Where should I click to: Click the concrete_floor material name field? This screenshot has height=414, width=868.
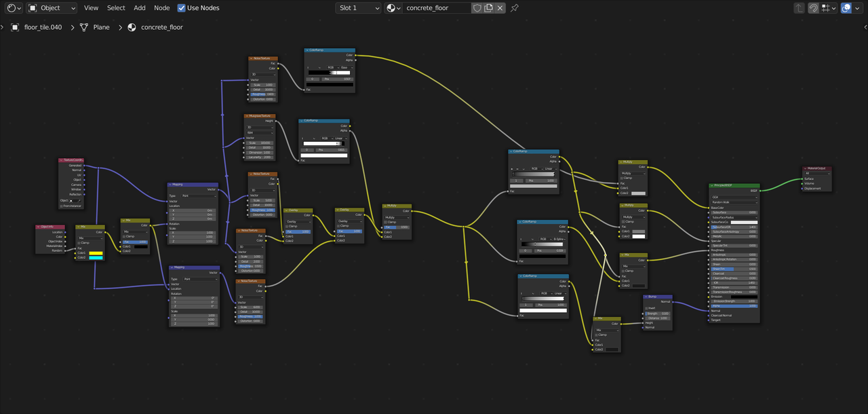pyautogui.click(x=436, y=8)
